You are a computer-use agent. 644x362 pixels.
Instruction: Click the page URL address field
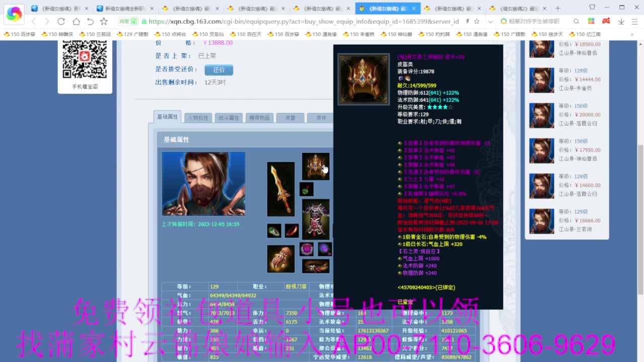303,22
